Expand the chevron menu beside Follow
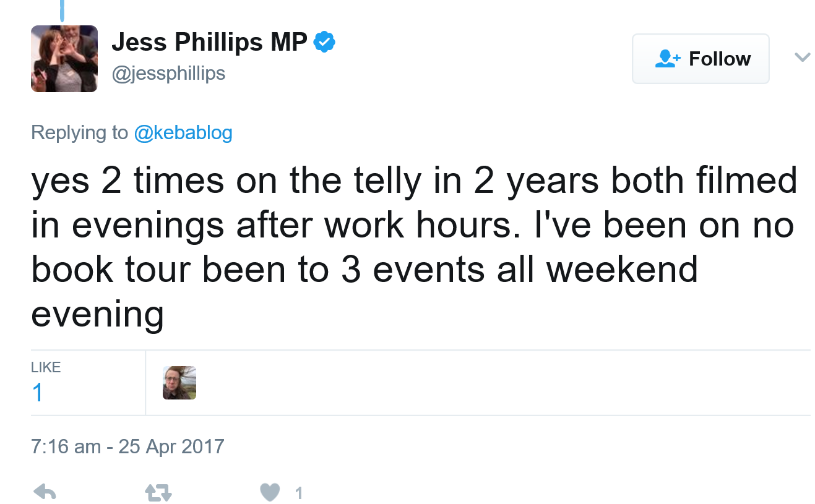 [x=802, y=58]
